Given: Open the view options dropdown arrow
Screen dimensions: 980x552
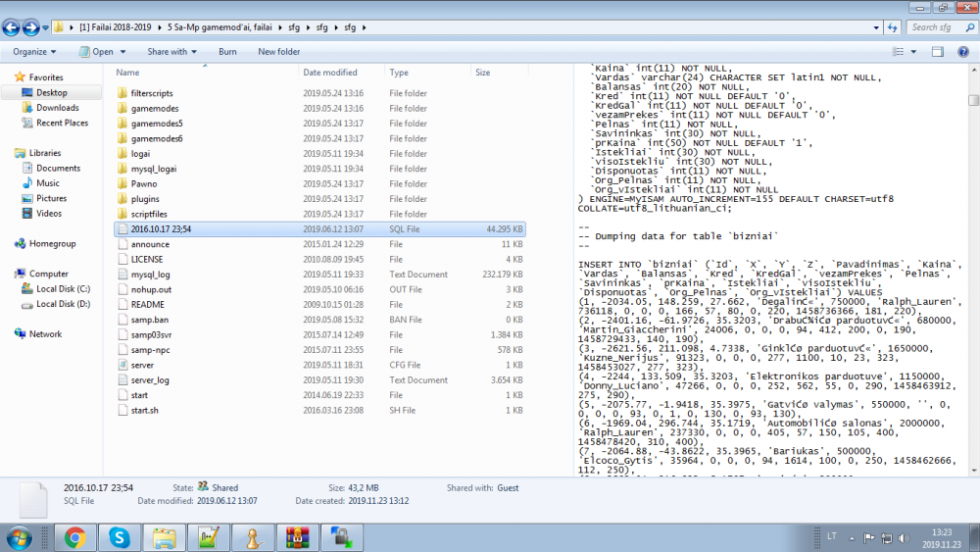Looking at the screenshot, I should click(x=913, y=52).
